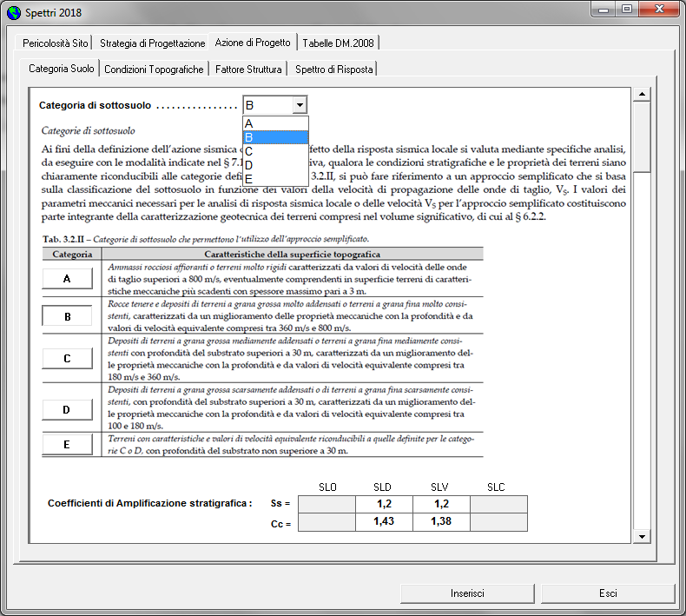Show the Spettro di Risposta sub-tab
This screenshot has width=686, height=616.
tap(333, 70)
